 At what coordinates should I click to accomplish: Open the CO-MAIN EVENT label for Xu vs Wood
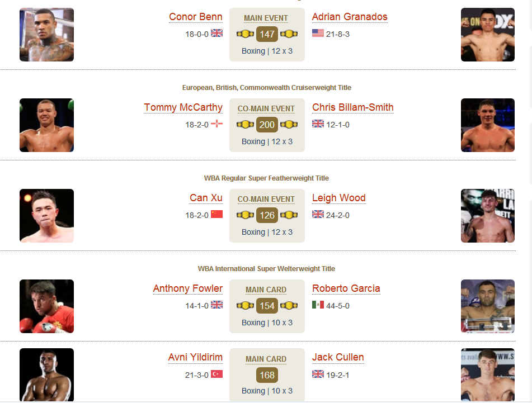pyautogui.click(x=266, y=199)
